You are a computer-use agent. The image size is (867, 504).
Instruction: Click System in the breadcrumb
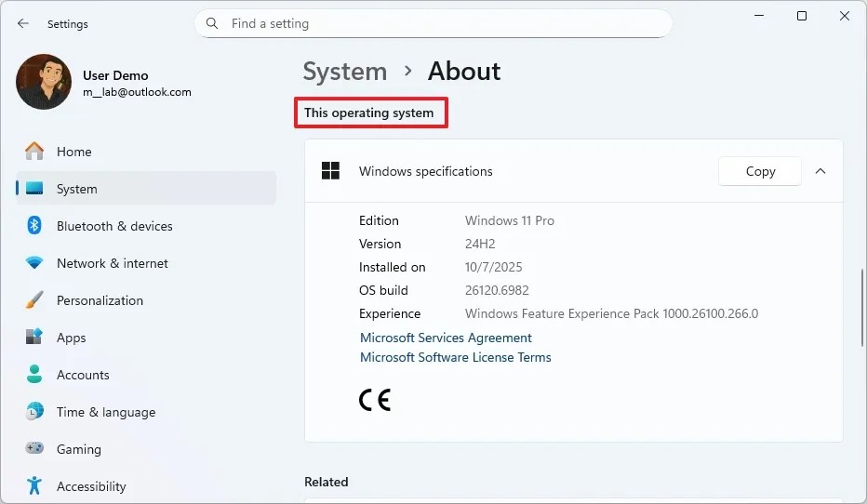(x=345, y=72)
